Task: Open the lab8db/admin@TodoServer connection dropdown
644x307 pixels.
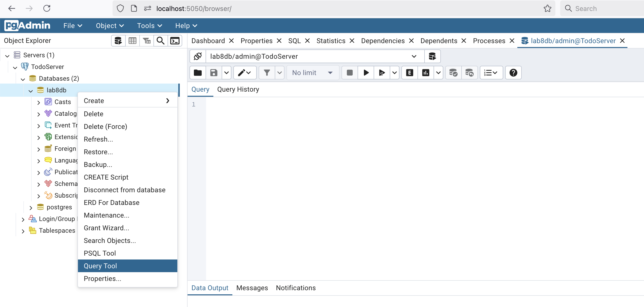Action: point(414,56)
